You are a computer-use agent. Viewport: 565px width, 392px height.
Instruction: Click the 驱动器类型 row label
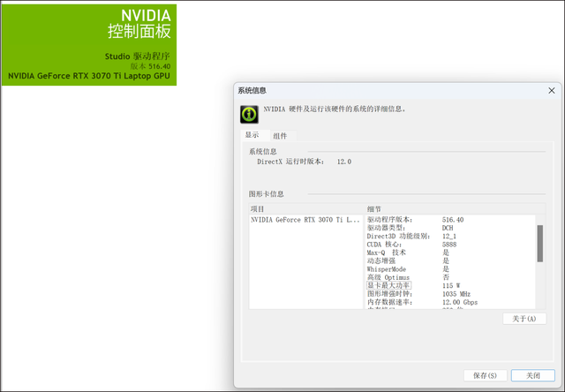[386, 228]
